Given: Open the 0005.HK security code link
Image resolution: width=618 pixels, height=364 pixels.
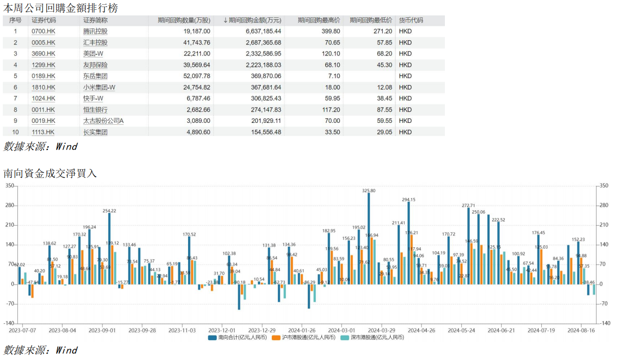Looking at the screenshot, I should click(x=44, y=43).
